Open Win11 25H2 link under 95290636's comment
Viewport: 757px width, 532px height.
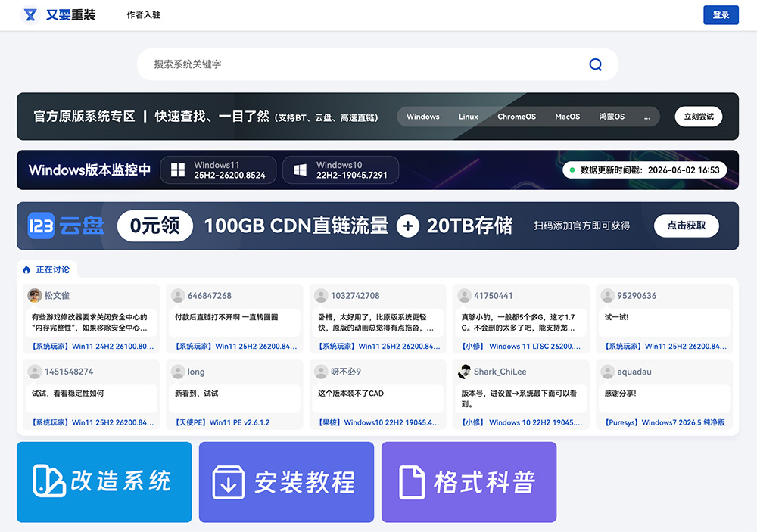(665, 346)
